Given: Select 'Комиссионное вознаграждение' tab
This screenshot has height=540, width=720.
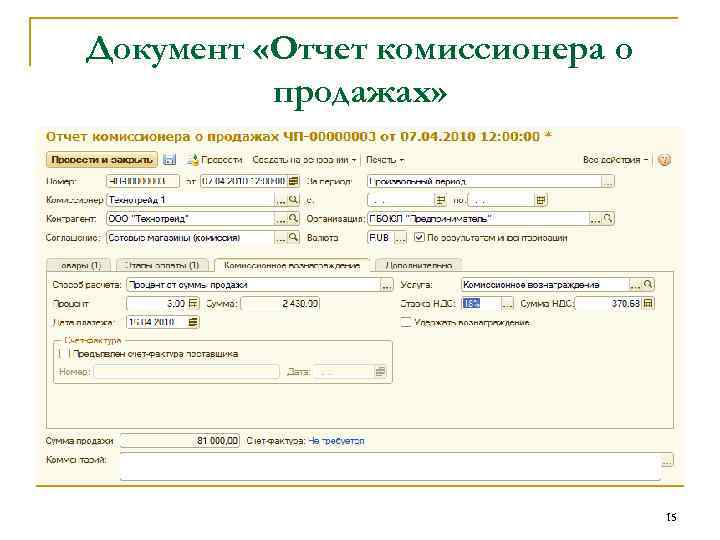Looking at the screenshot, I should point(292,265).
